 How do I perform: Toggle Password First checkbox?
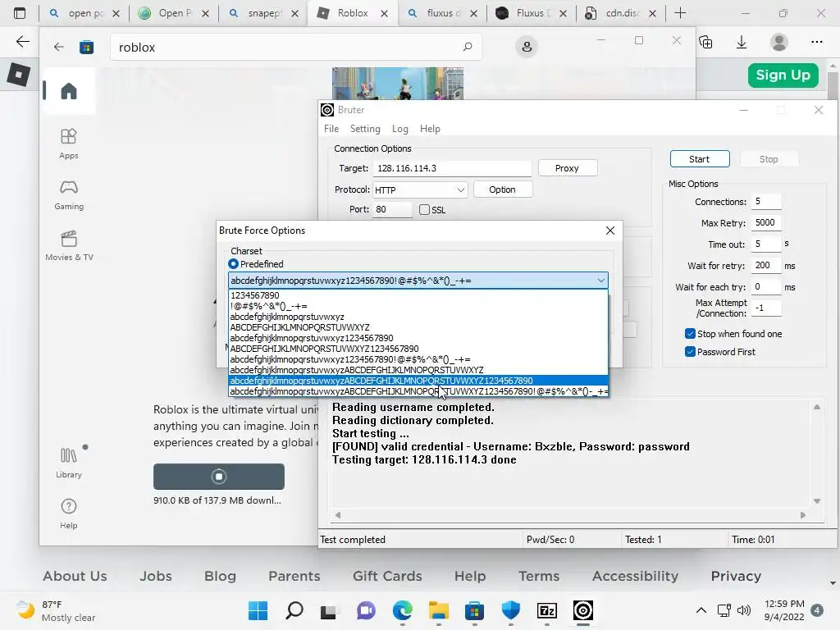pyautogui.click(x=690, y=351)
